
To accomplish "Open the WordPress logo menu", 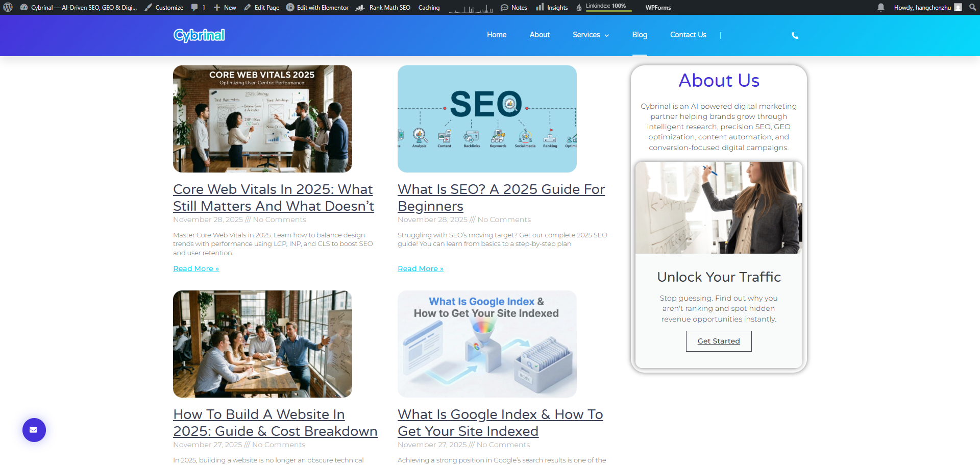I will (x=8, y=7).
